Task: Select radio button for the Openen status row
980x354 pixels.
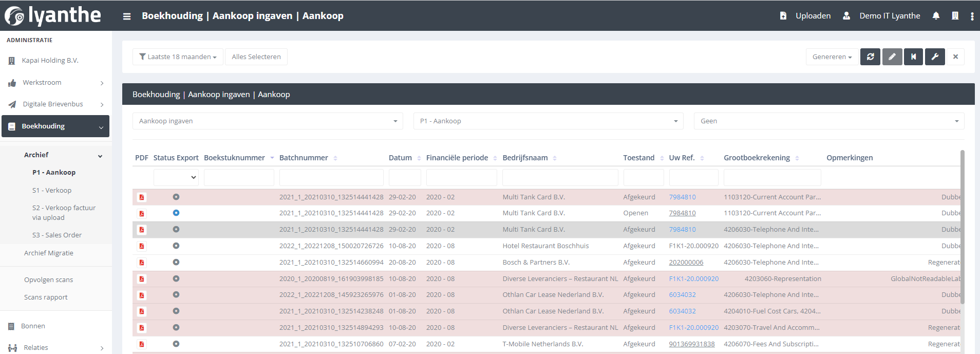Action: click(x=176, y=213)
